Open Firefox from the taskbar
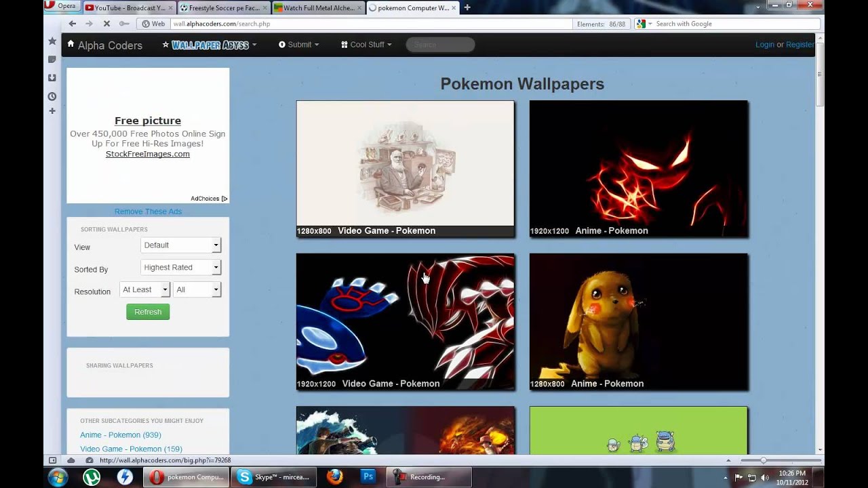Screen dimensions: 868x488 click(x=334, y=477)
